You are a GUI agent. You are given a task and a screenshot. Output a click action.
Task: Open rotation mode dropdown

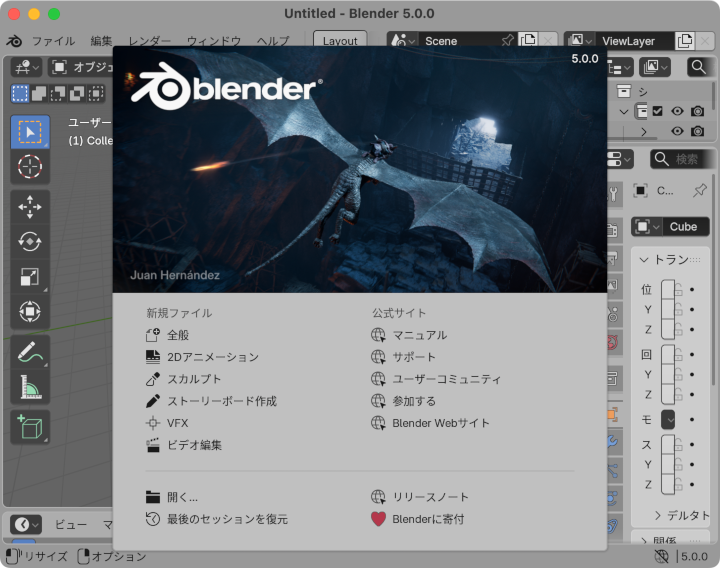pyautogui.click(x=668, y=420)
